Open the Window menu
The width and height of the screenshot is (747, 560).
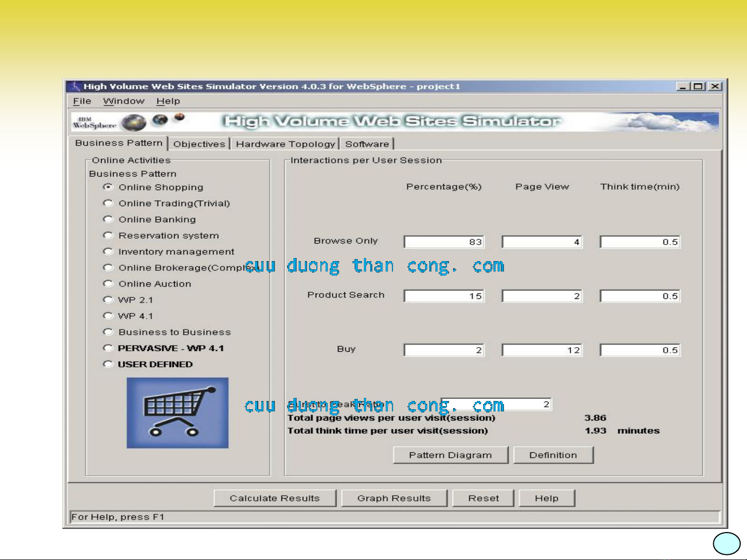pos(123,101)
